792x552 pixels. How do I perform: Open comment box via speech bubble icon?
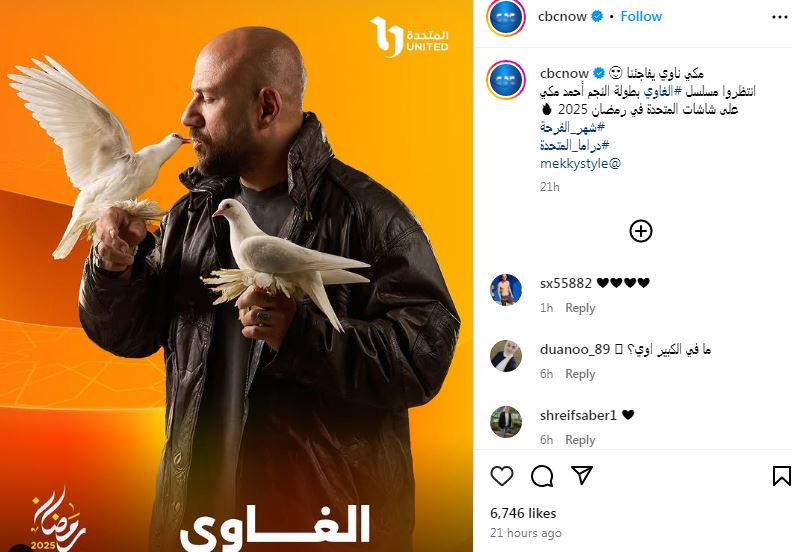542,476
